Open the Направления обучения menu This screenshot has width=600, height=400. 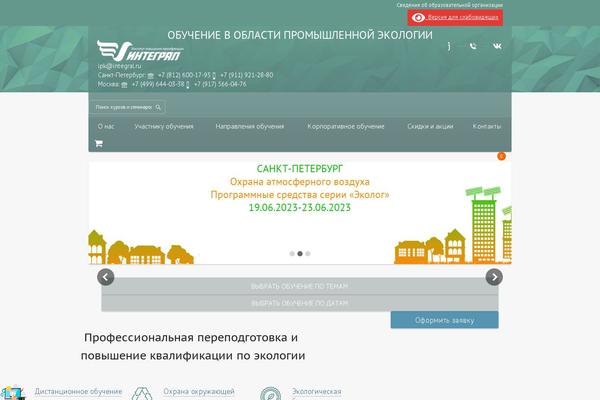[x=249, y=126]
